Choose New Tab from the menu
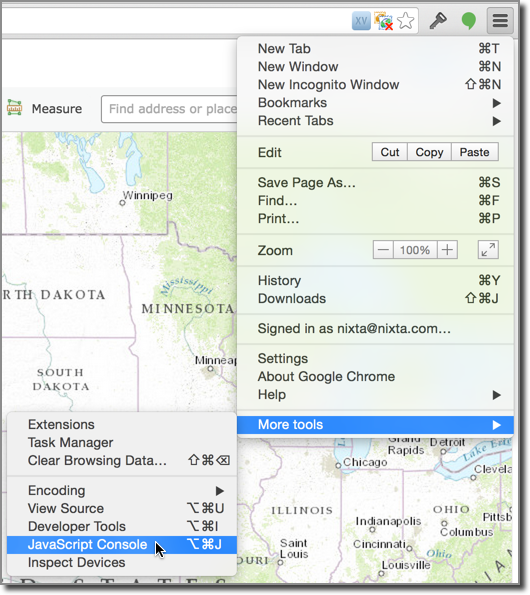Viewport: 530px width, 595px height. 375,49
